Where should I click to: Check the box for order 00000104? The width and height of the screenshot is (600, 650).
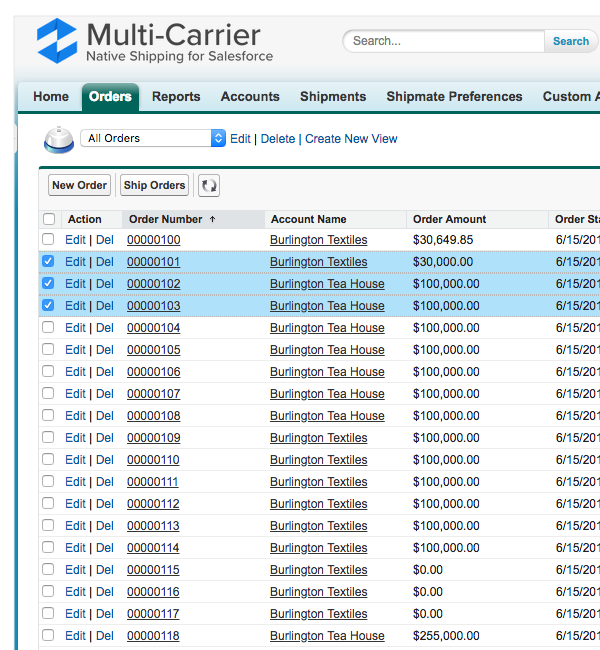click(x=48, y=327)
